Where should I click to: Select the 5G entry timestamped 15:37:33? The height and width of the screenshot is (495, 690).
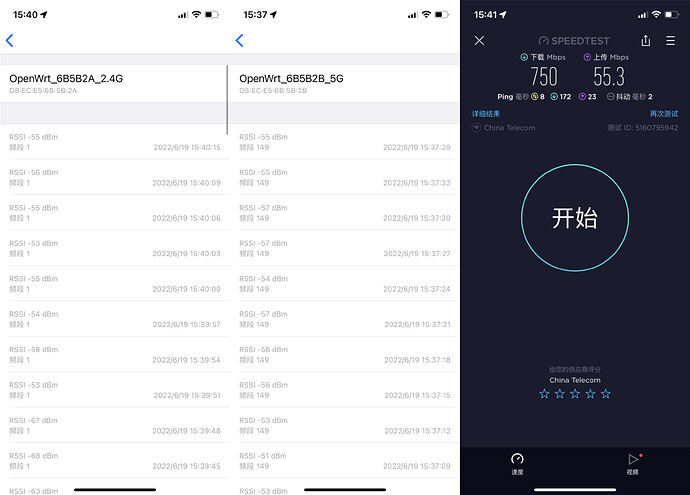345,177
